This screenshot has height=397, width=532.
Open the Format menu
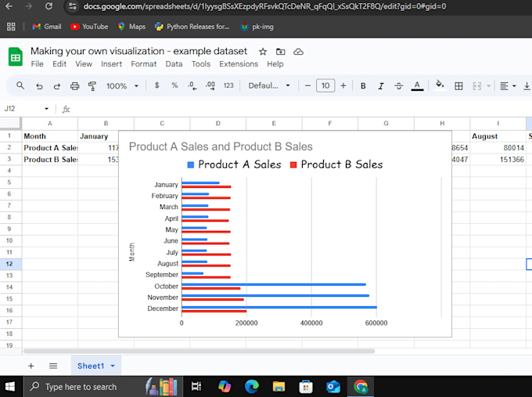[x=143, y=64]
